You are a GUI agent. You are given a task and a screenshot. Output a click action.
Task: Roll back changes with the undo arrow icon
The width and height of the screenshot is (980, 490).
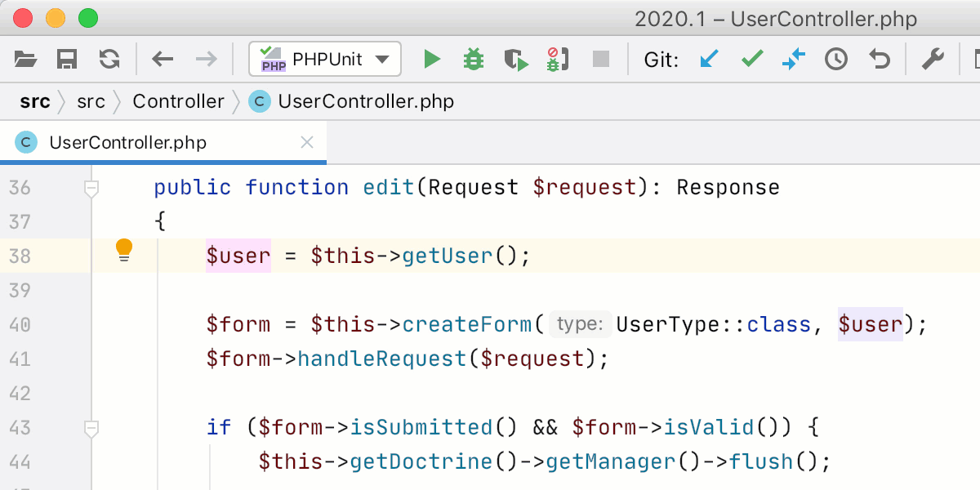click(879, 58)
